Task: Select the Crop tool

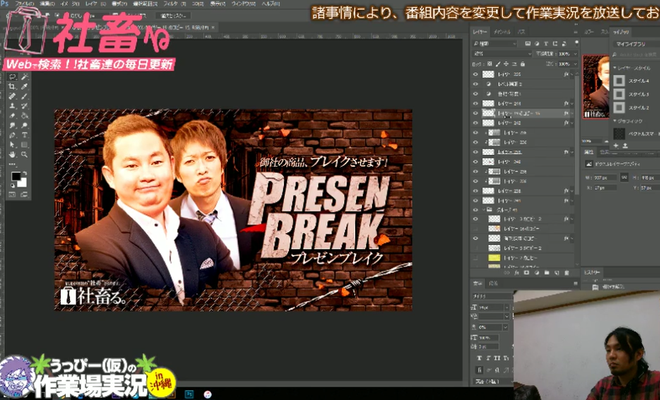Action: point(11,87)
